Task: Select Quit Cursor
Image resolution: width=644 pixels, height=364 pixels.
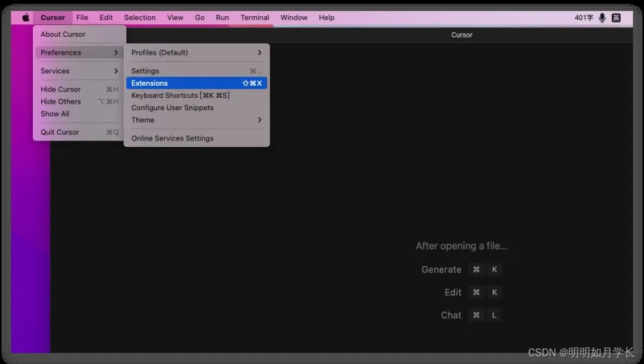Action: click(x=79, y=132)
